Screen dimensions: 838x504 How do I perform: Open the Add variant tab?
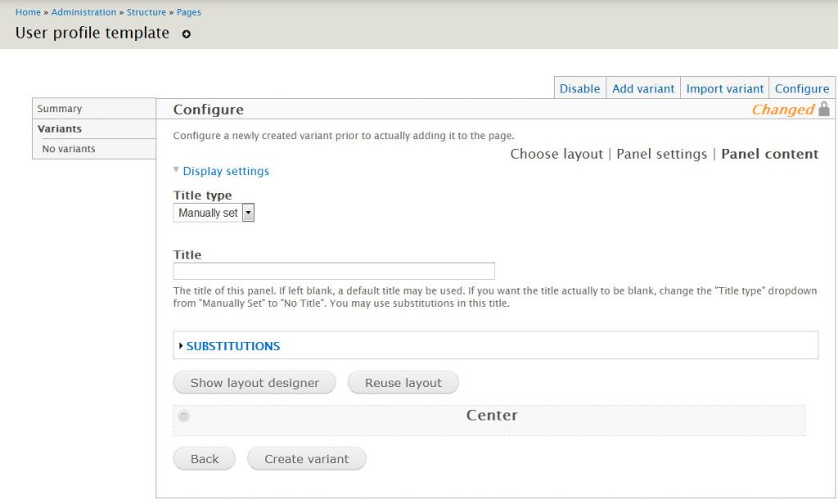coord(643,88)
